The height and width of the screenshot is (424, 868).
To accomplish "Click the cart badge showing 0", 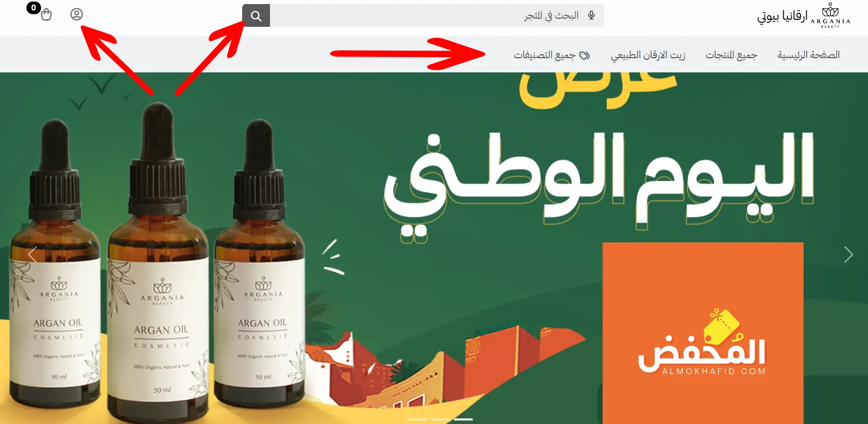I will [x=33, y=8].
